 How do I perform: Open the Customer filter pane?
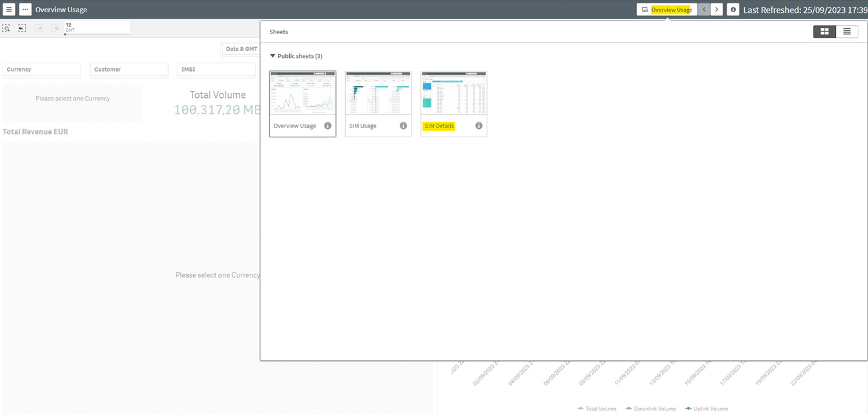click(129, 70)
